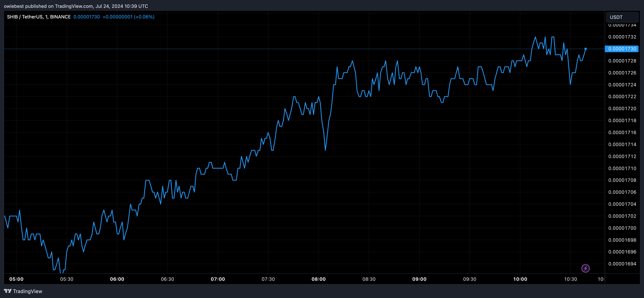Screen dimensions: 644x298
Task: Click the 05:00 time axis label
Action: point(16,279)
